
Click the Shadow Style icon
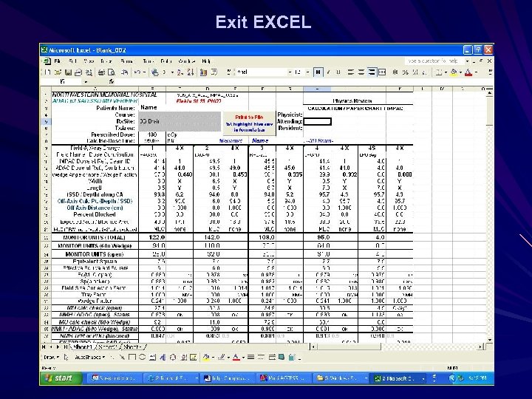[x=282, y=358]
